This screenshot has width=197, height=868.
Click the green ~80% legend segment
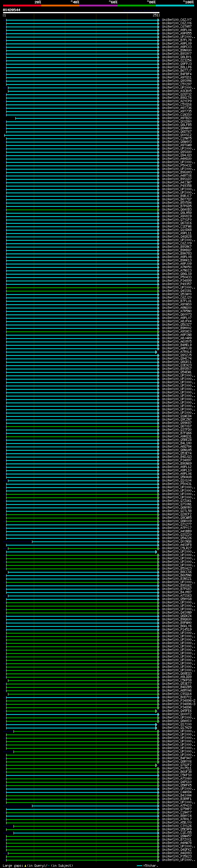point(137,6)
